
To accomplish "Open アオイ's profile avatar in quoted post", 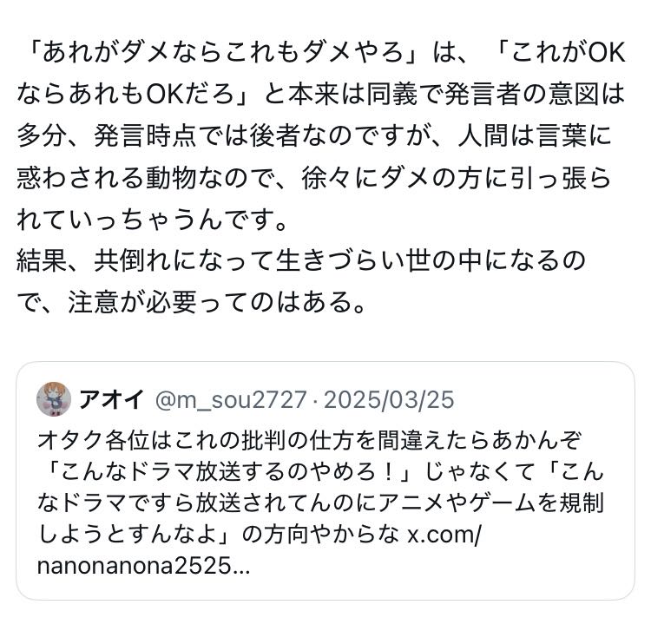I will [54, 400].
